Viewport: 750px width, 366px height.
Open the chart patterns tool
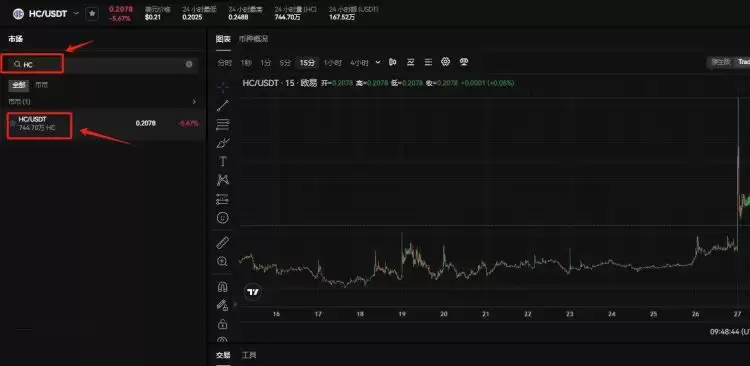pos(223,180)
